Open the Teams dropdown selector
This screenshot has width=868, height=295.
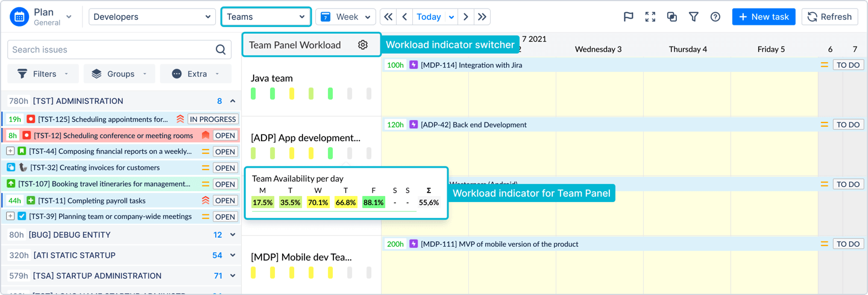266,17
